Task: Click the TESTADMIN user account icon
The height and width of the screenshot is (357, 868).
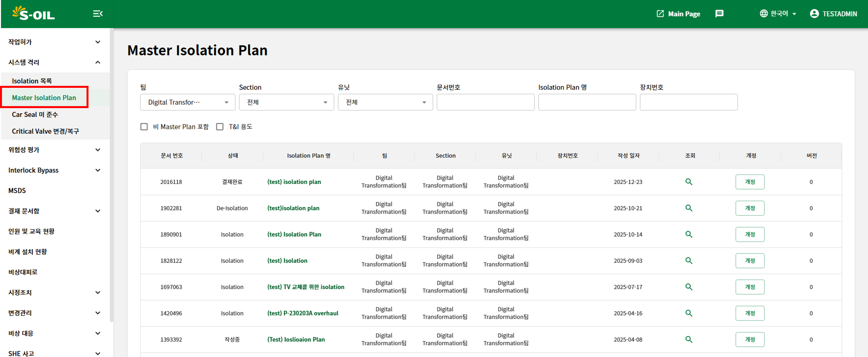Action: 814,14
